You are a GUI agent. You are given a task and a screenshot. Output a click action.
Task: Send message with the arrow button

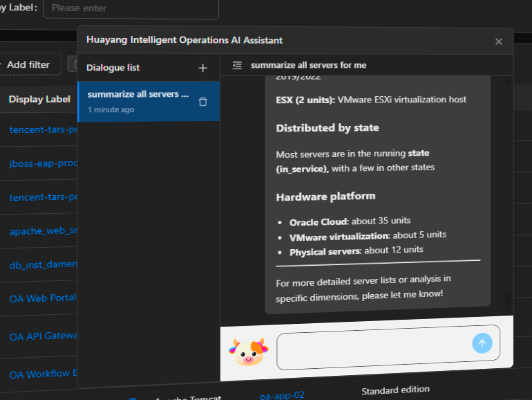coord(482,343)
